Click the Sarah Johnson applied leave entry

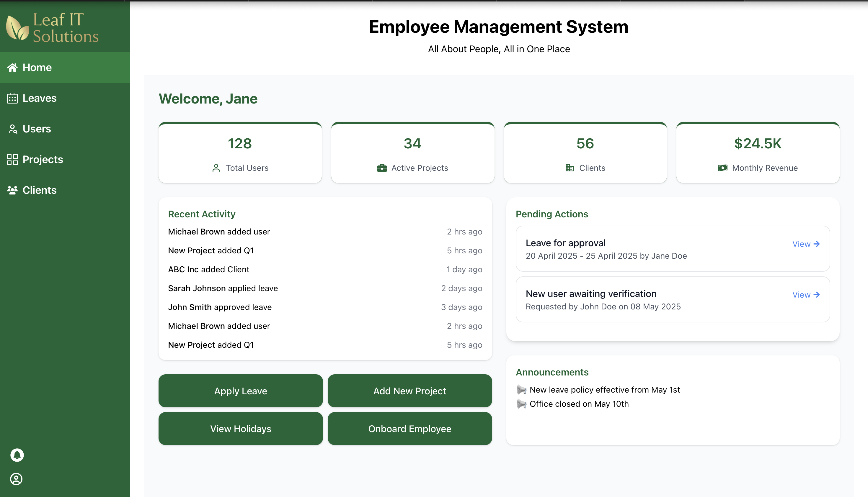(x=223, y=288)
